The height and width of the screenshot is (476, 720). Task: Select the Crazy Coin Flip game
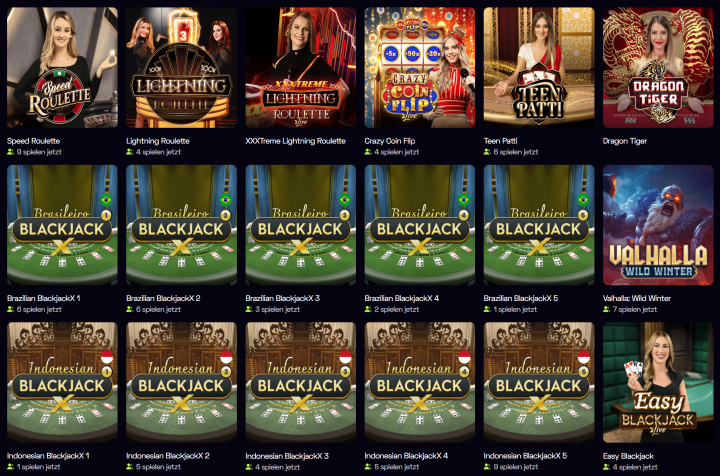(x=420, y=67)
